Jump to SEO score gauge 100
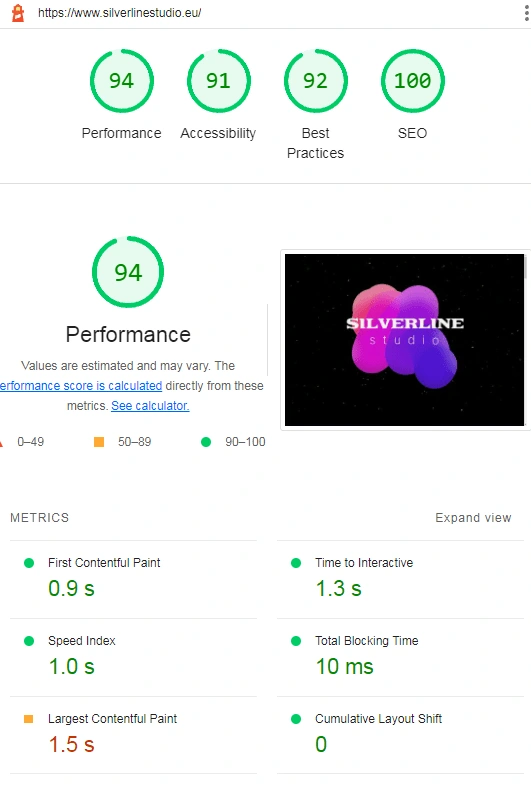This screenshot has width=531, height=786. tap(412, 81)
